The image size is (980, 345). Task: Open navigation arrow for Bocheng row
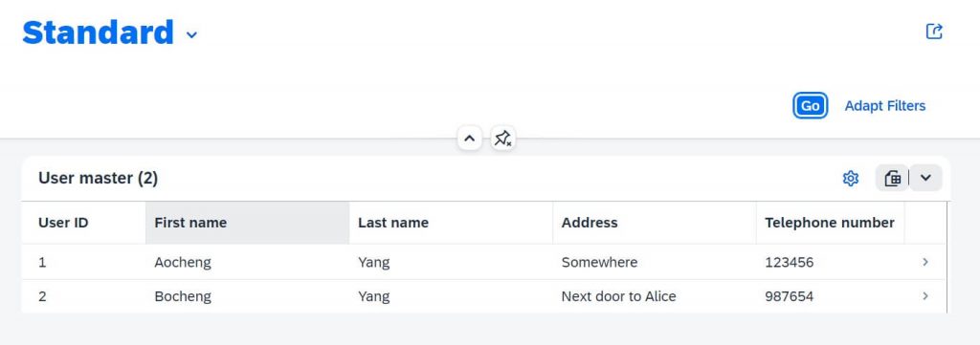pos(925,295)
